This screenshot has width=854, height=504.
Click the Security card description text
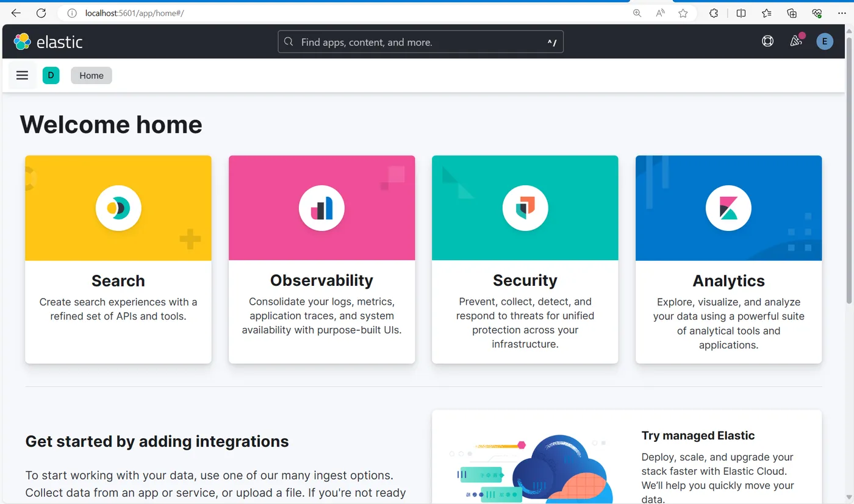click(525, 323)
